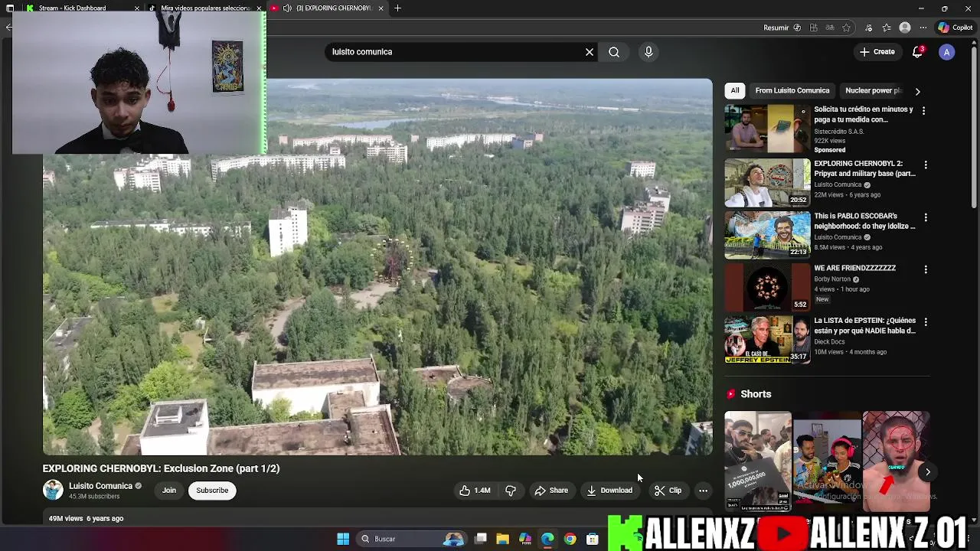Click the YouTube search magnifier button
Image resolution: width=980 pixels, height=551 pixels.
[x=614, y=52]
